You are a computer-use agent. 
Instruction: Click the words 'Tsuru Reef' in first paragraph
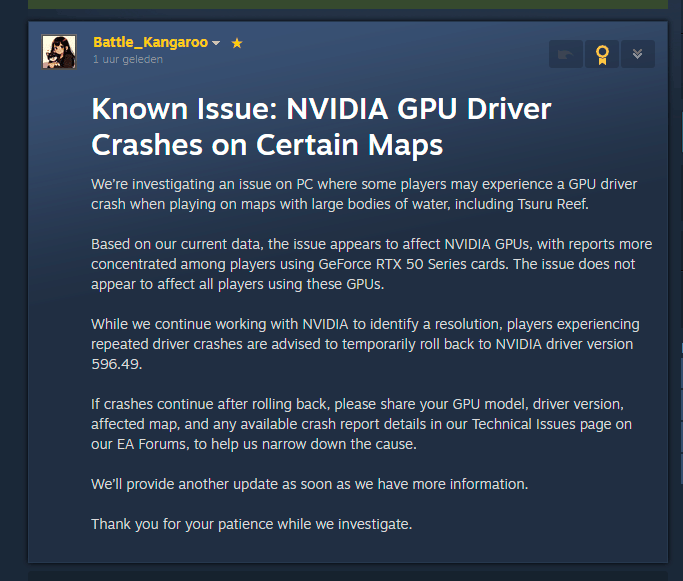[x=552, y=204]
